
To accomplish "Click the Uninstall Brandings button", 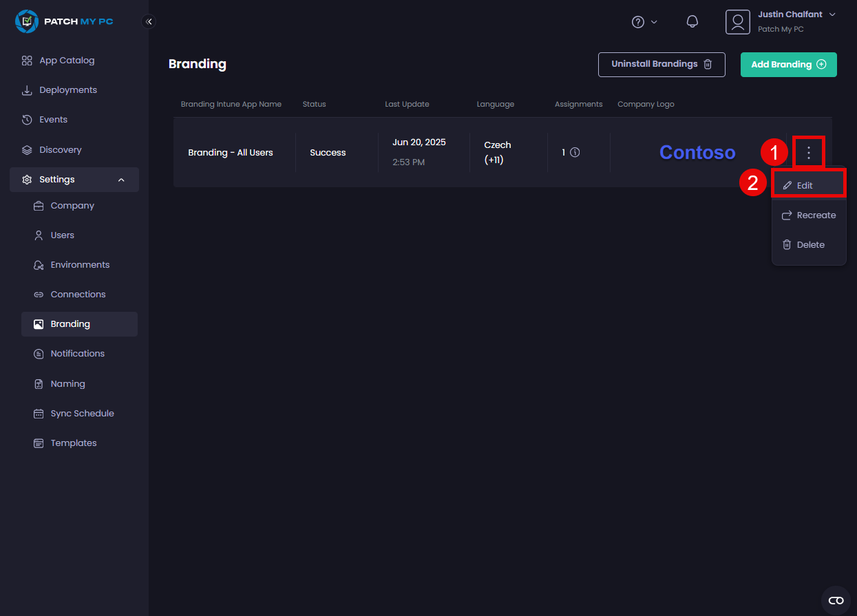I will click(661, 65).
